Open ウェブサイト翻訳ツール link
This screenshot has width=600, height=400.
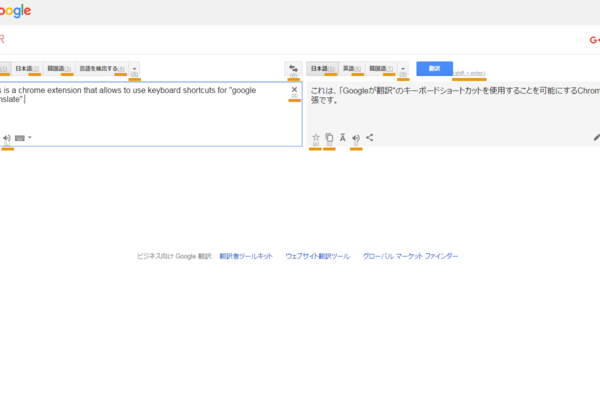318,256
